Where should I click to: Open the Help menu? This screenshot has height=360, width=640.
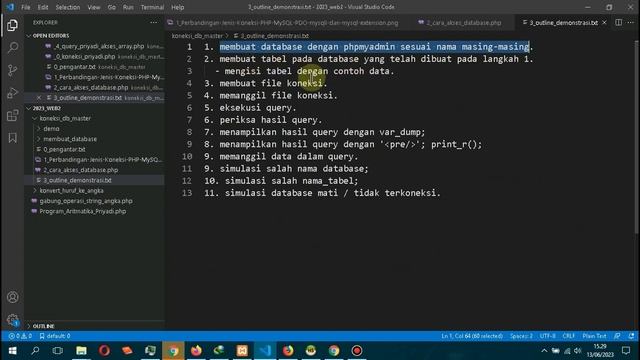coord(178,7)
